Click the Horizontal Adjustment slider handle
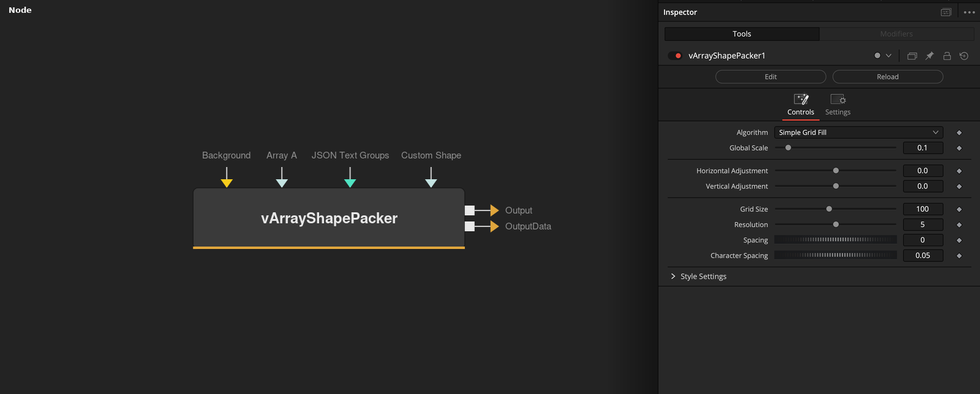 click(x=836, y=171)
